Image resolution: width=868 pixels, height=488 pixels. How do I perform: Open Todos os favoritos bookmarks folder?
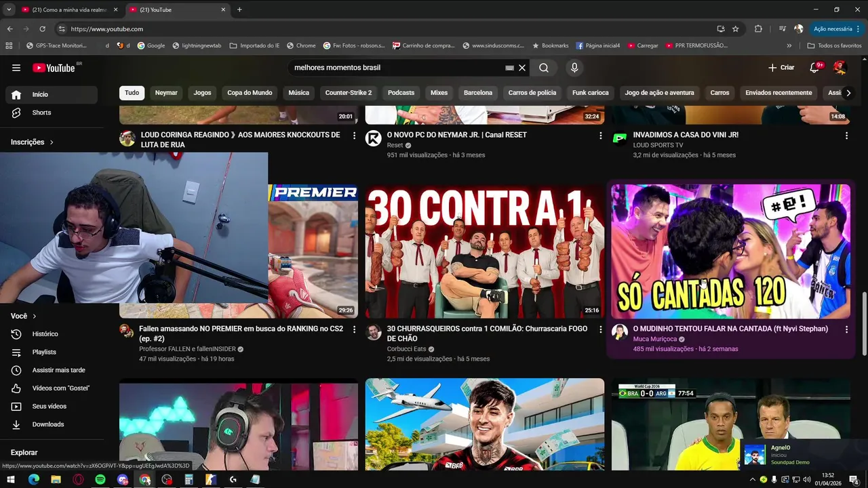(834, 45)
